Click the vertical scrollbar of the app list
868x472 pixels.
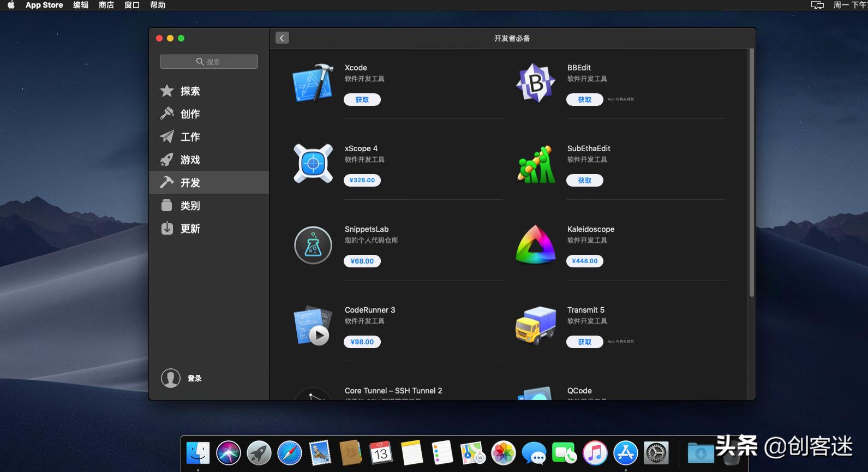point(752,172)
